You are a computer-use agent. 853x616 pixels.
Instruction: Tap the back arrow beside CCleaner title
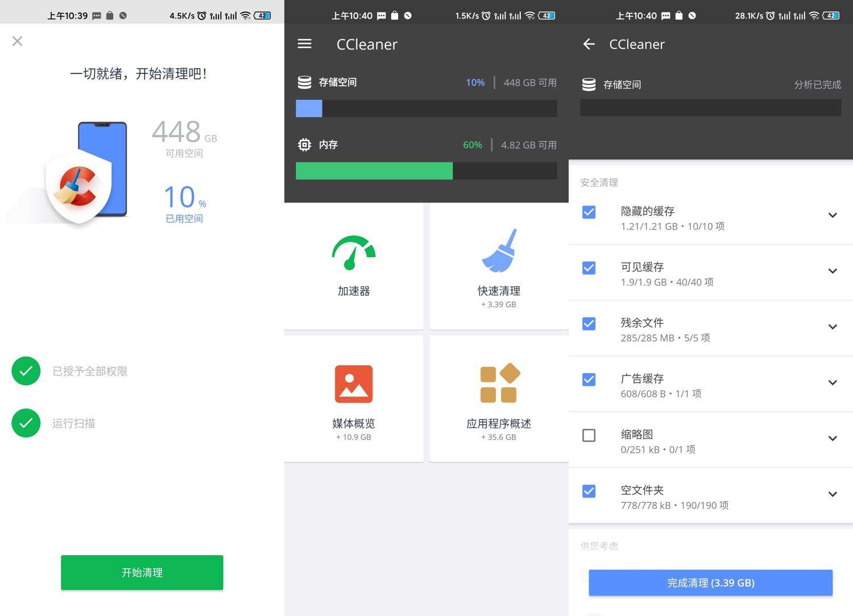pos(589,44)
